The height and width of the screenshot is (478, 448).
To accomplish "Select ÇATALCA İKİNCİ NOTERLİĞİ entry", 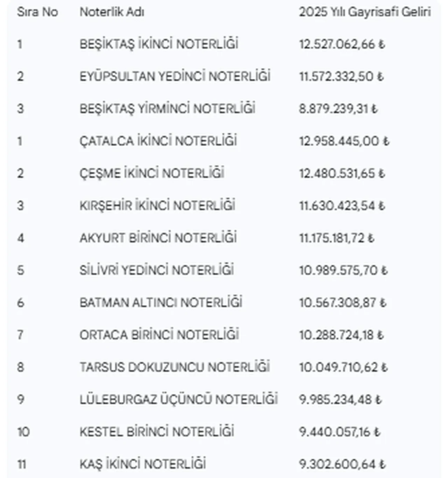I will [158, 141].
